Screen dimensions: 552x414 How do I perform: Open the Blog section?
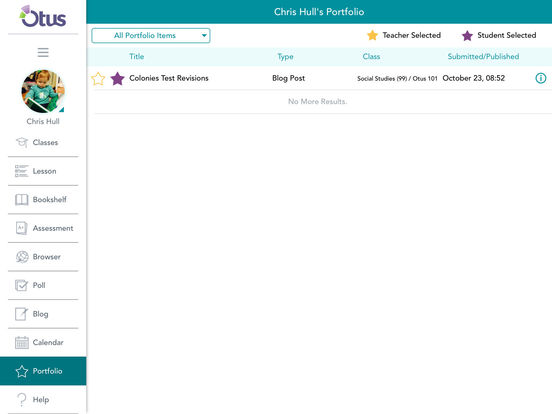(43, 314)
